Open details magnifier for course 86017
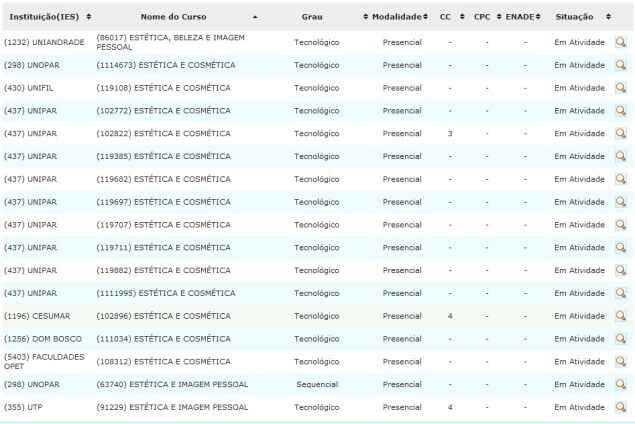 pos(620,42)
